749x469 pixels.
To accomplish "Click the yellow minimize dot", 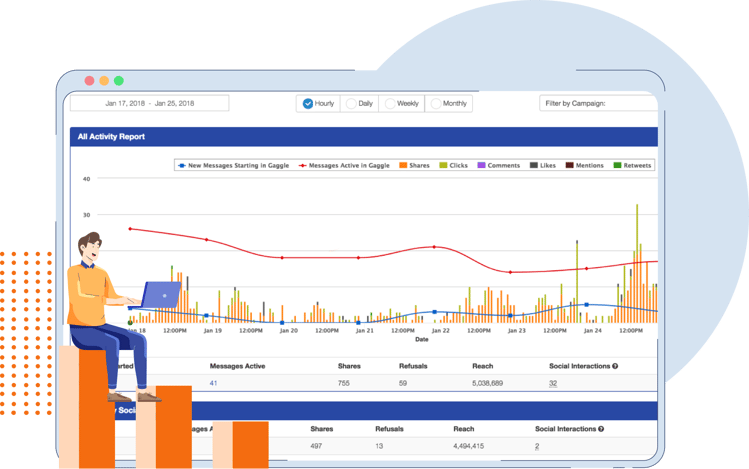I will coord(104,81).
